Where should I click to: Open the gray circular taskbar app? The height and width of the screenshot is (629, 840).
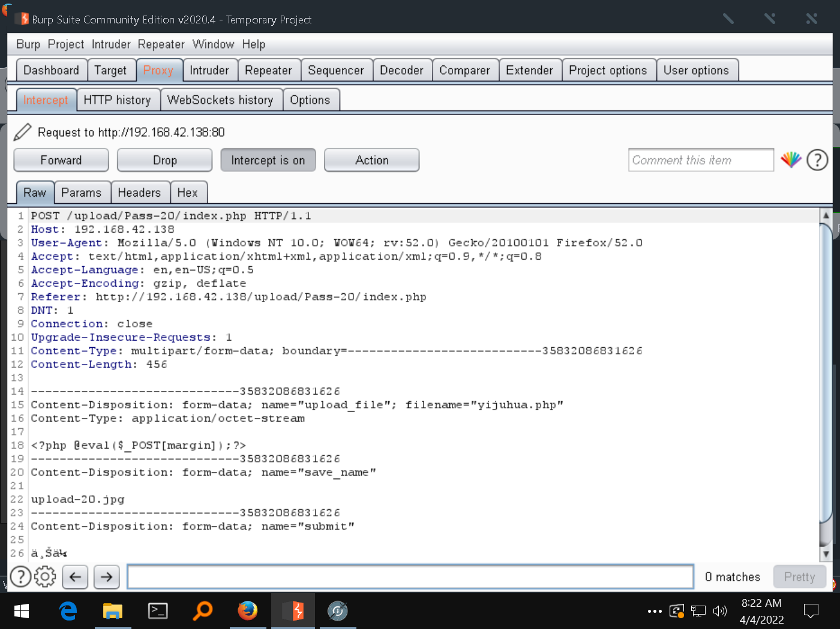(x=338, y=611)
